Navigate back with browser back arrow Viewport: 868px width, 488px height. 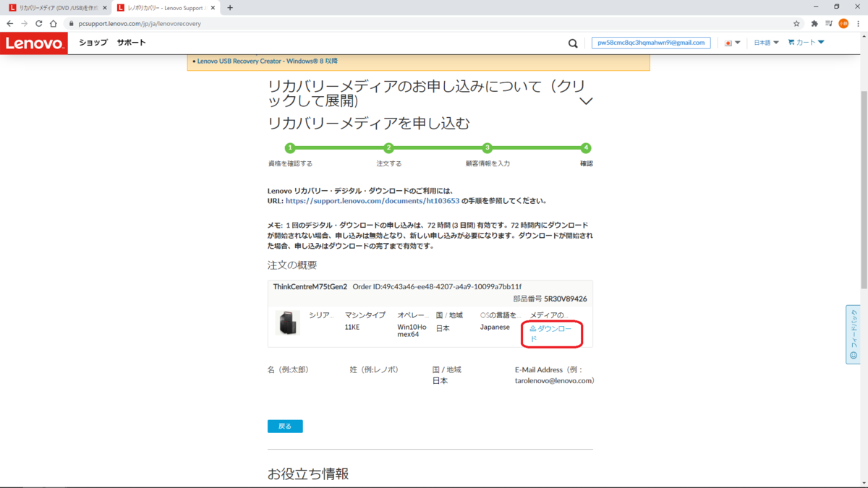tap(11, 22)
